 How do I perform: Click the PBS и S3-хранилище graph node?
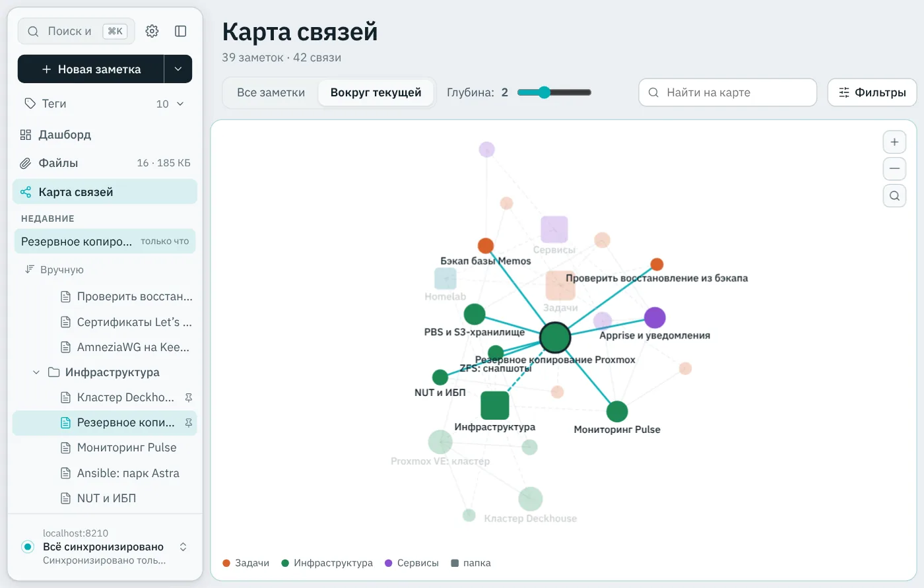point(475,315)
